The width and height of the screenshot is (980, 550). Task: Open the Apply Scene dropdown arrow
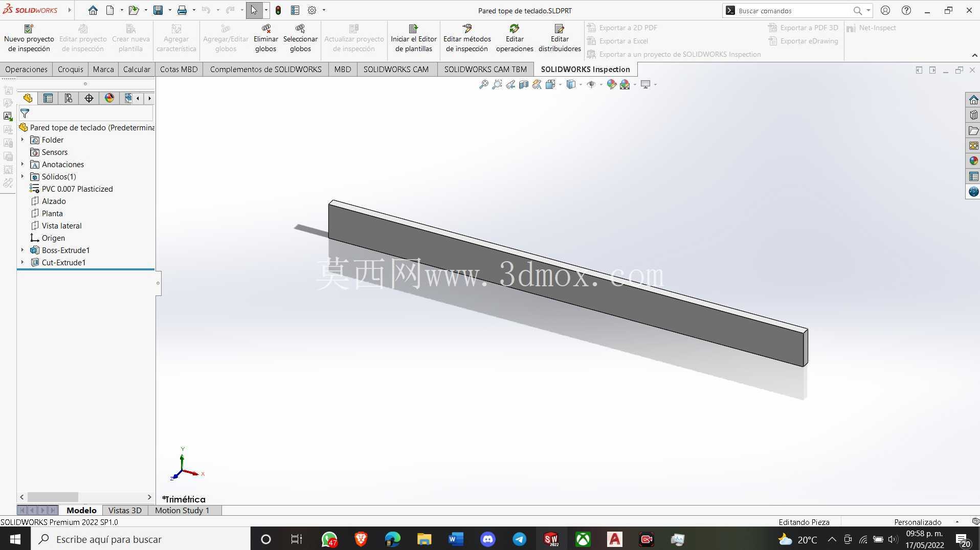tap(635, 85)
